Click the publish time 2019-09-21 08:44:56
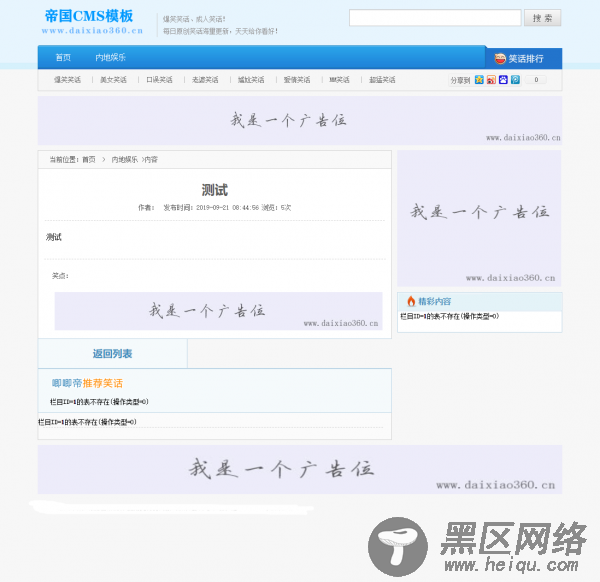600x582 pixels. 227,207
